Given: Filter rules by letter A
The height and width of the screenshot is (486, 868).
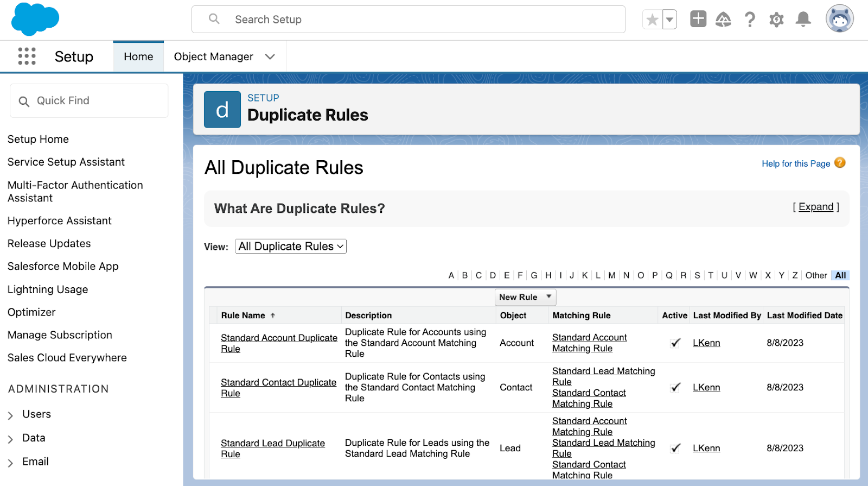Looking at the screenshot, I should 451,275.
